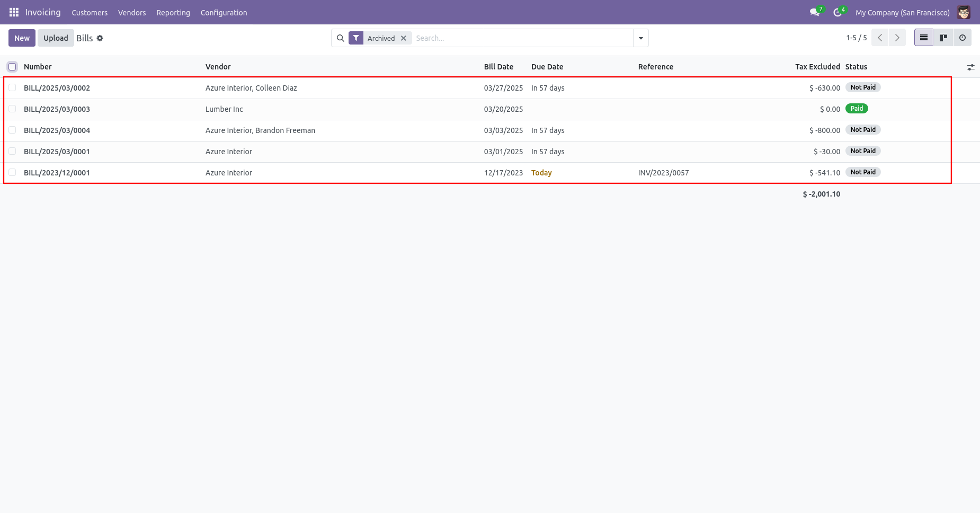Click the amount $ 0.00
The height and width of the screenshot is (513, 980).
pyautogui.click(x=830, y=109)
